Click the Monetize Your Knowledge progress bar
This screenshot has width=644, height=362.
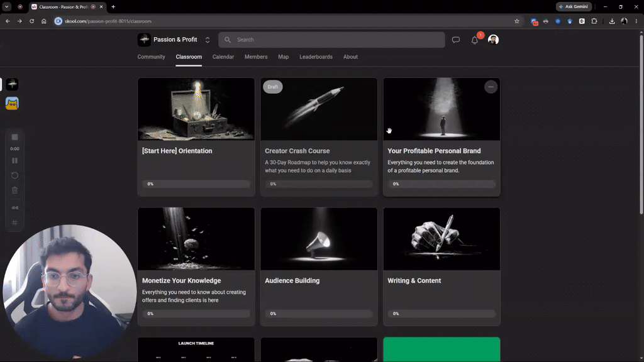pos(196,314)
